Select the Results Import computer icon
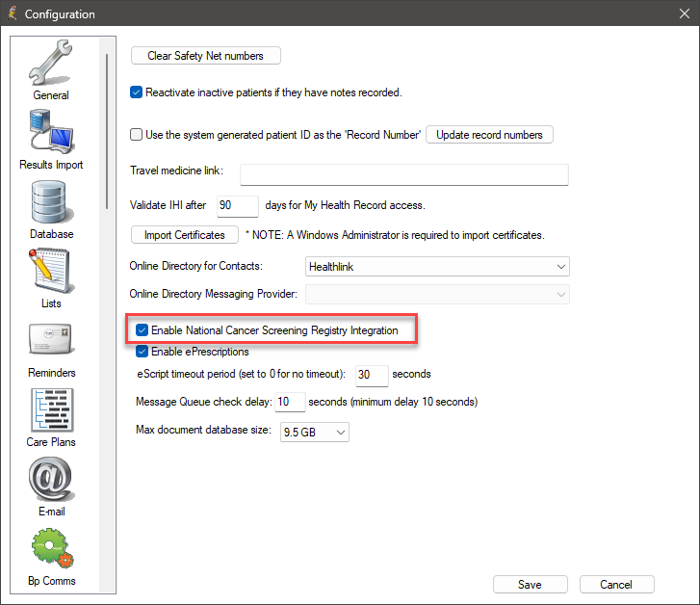 point(51,133)
